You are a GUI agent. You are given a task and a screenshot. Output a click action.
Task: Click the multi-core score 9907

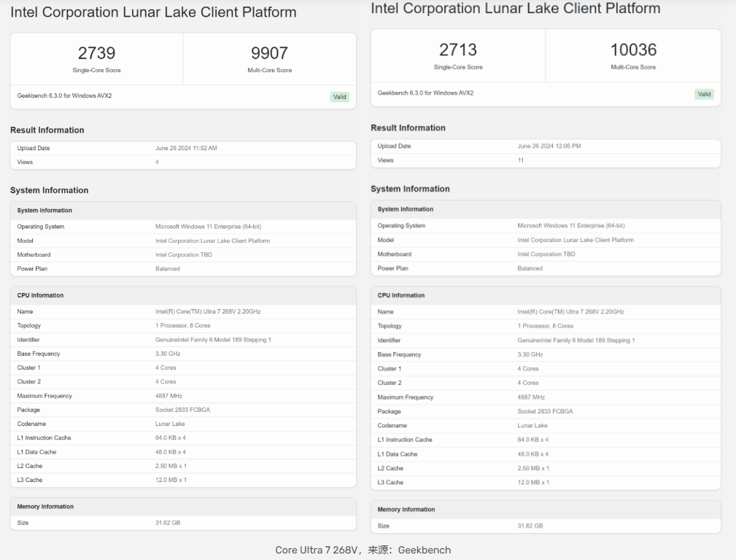click(x=269, y=53)
